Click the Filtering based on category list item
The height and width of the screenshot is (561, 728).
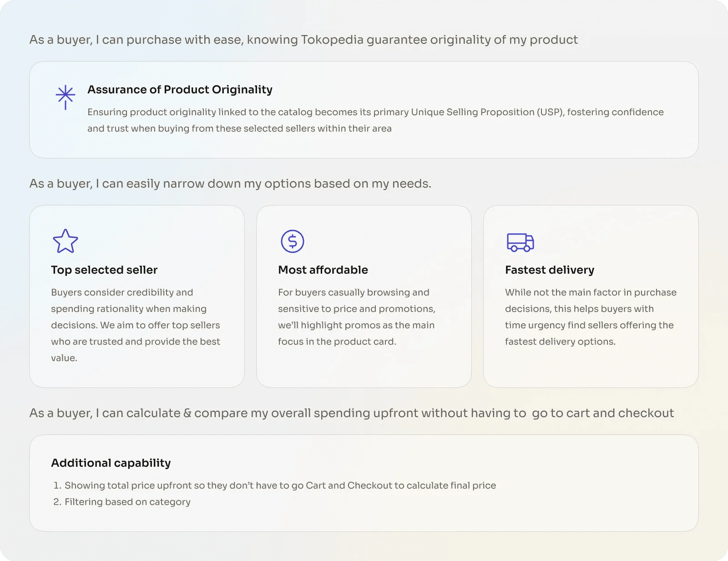127,502
